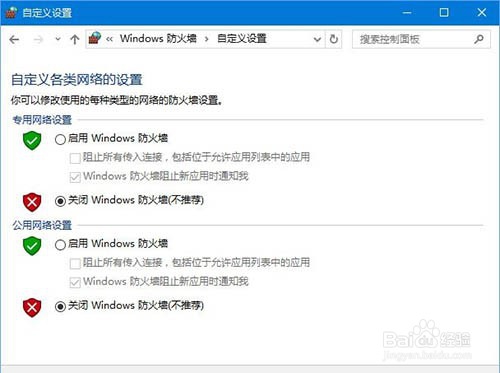The width and height of the screenshot is (500, 373).
Task: Close the 自定义设置 window
Action: [482, 13]
